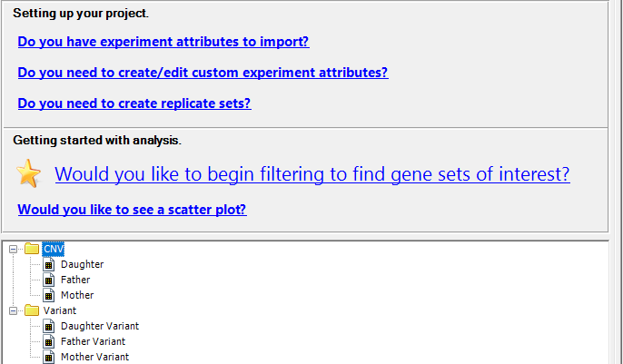
Task: Click the Father Variant file icon
Action: [x=48, y=342]
